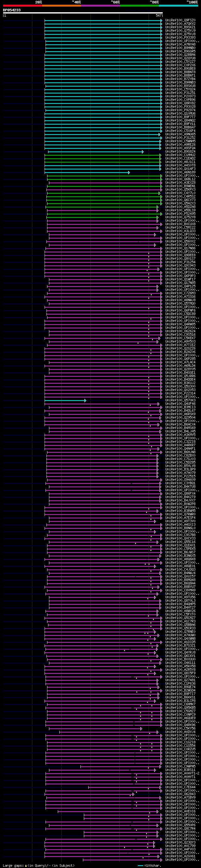
Task: Select hit UniRef100_P20973
Action: tap(180, 96)
